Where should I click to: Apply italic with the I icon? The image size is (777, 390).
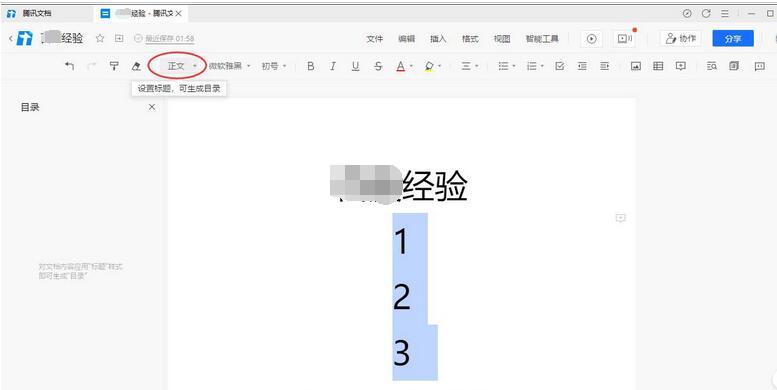(x=333, y=66)
